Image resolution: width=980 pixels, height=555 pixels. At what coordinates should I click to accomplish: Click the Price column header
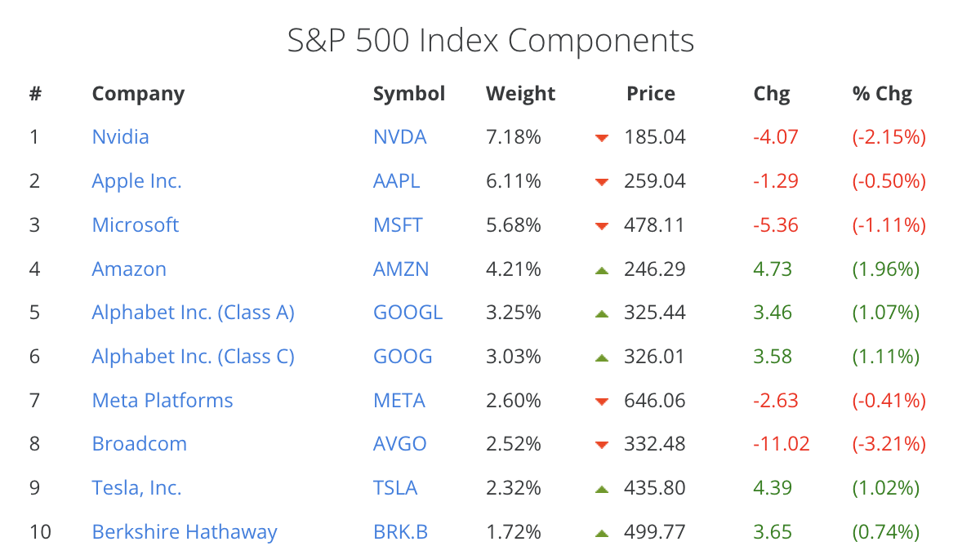click(650, 94)
